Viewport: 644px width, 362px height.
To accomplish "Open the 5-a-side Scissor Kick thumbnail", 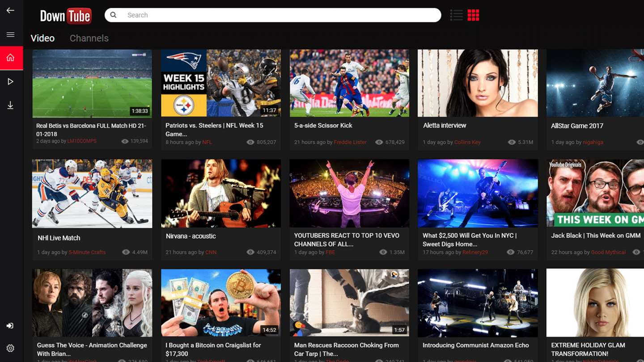I will click(349, 83).
